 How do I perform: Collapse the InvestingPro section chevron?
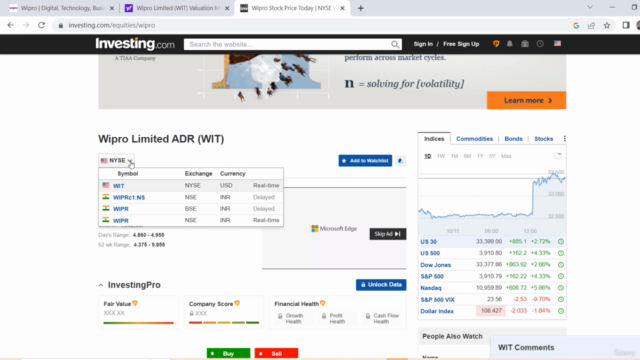tap(101, 285)
